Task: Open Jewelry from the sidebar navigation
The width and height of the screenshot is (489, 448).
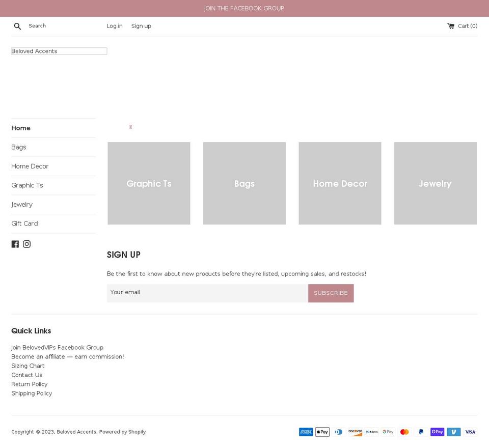Action: coord(22,204)
